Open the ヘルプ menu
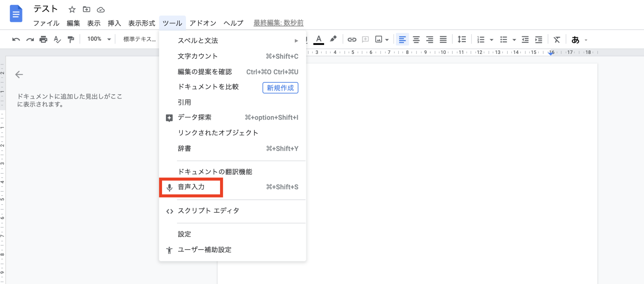This screenshot has width=644, height=284. click(234, 23)
